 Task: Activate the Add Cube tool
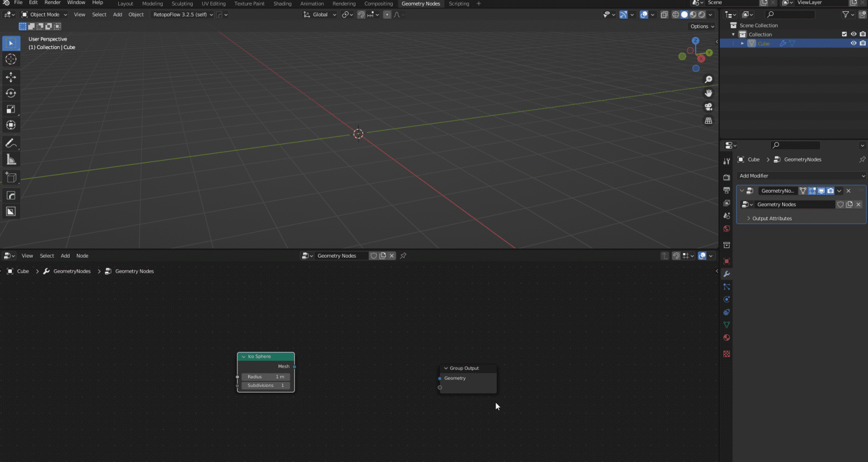11,177
